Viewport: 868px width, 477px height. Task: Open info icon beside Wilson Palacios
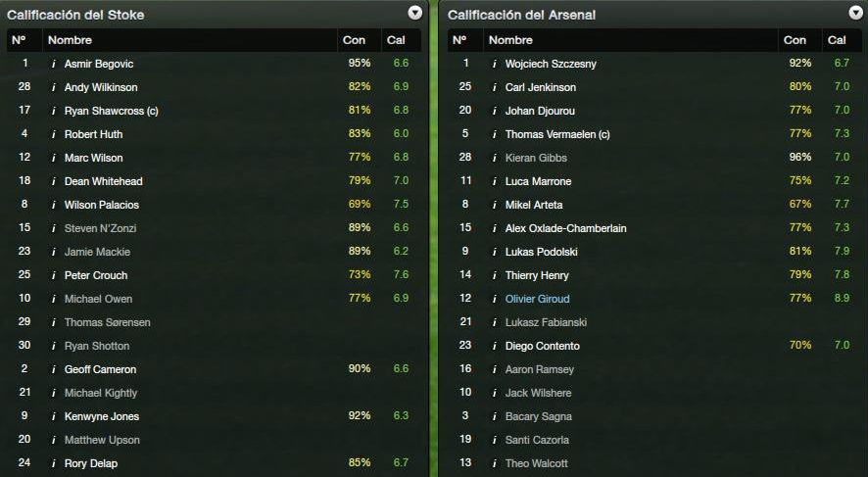53,206
